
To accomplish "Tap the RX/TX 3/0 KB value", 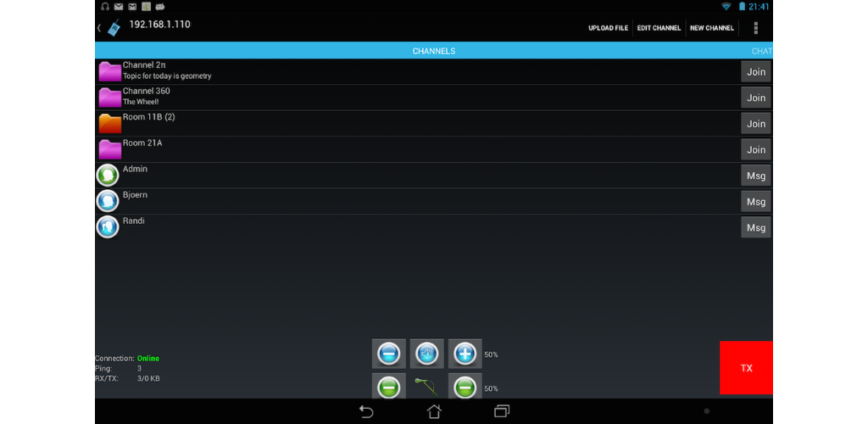I will 148,378.
